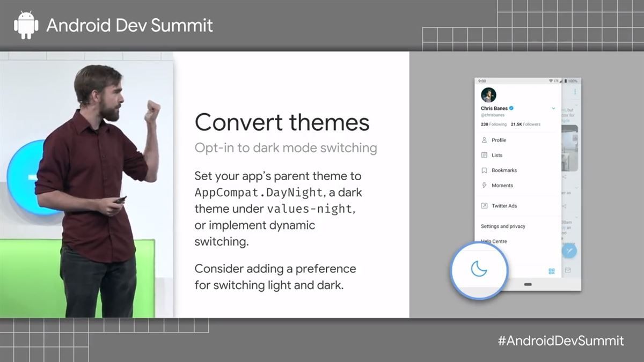This screenshot has height=362, width=644.
Task: Tap the messages envelope icon
Action: 568,270
